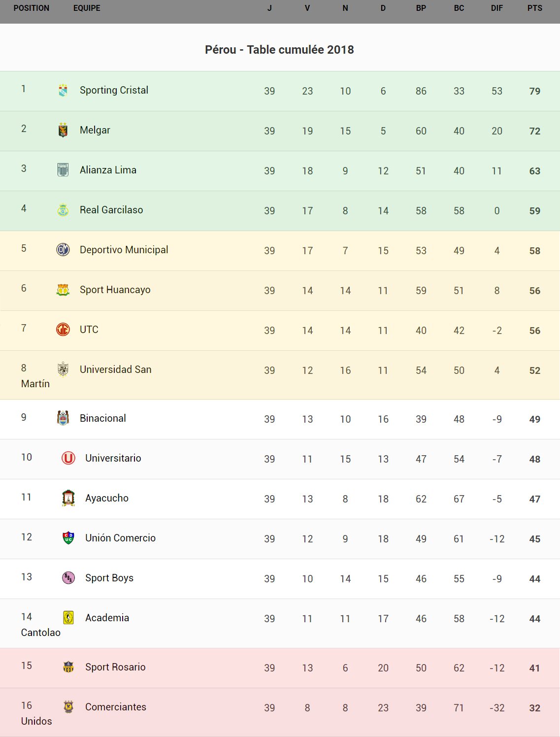Click the Unión Comercio shield logo
Screen dimensions: 560x737
68,538
